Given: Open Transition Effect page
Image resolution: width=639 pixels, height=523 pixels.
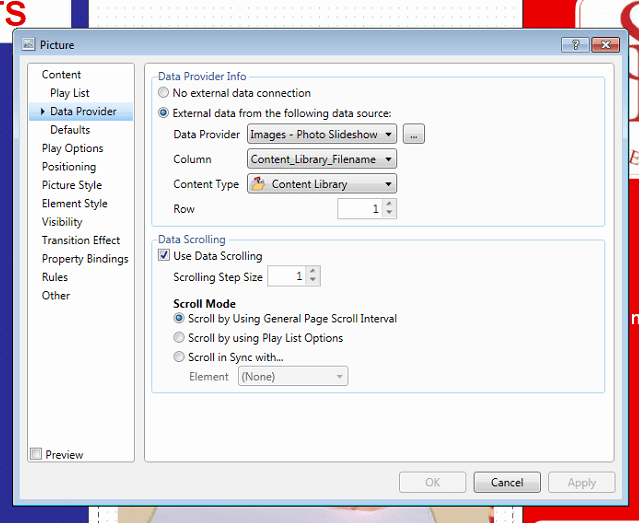Looking at the screenshot, I should (81, 240).
